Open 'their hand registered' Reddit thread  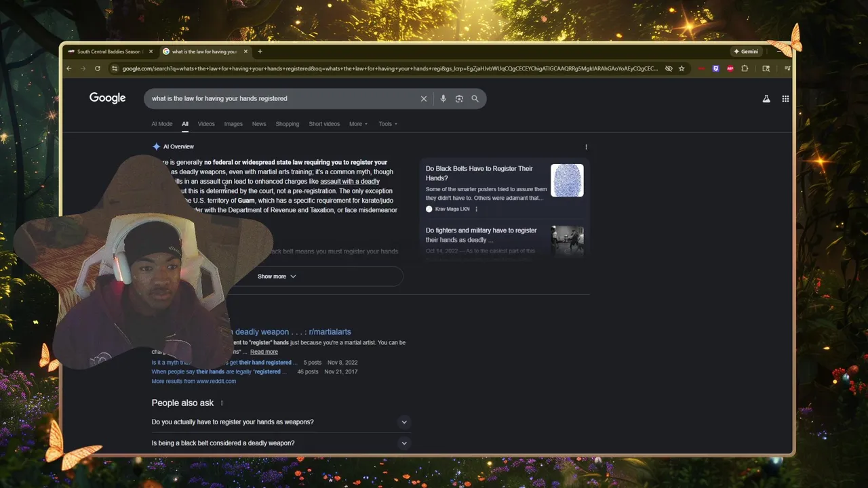coord(224,363)
